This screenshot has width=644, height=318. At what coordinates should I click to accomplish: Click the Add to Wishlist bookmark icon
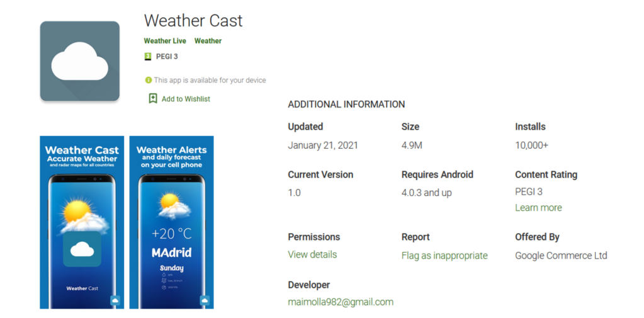tap(152, 99)
